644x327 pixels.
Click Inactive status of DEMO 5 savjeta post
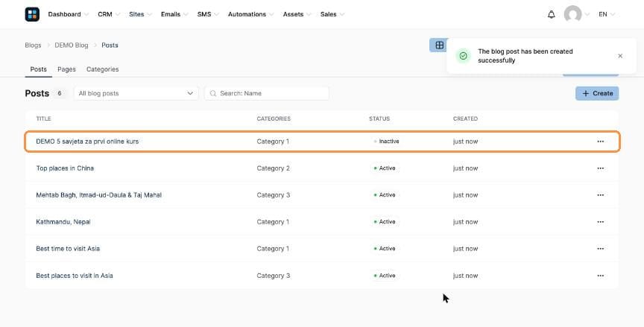click(387, 142)
